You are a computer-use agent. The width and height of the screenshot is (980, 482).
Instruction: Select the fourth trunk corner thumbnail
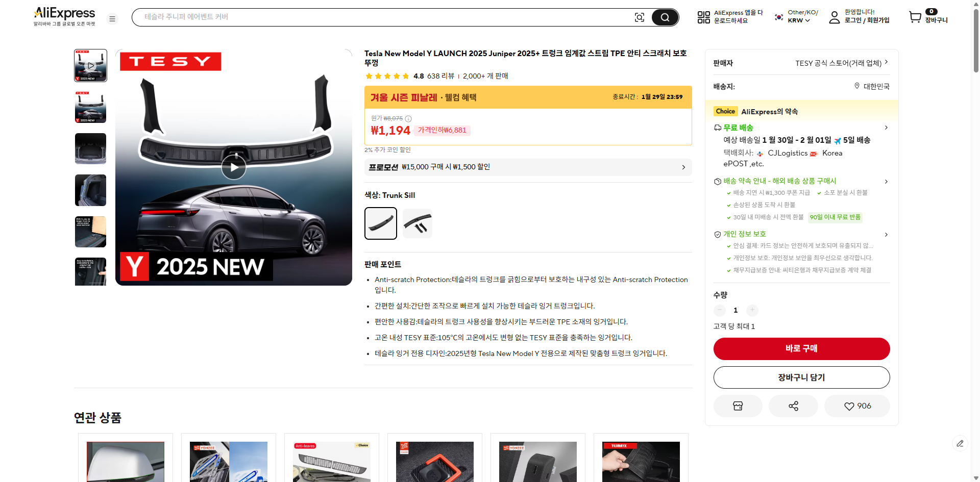(x=91, y=190)
